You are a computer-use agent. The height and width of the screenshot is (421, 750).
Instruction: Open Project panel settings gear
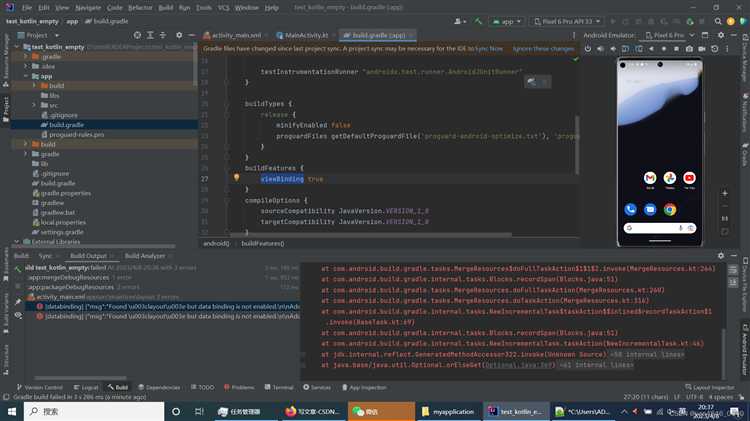tap(179, 35)
